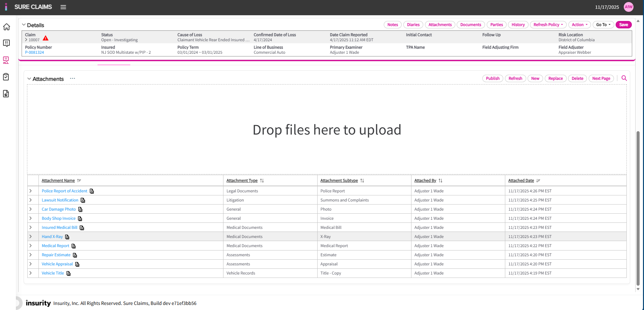This screenshot has width=644, height=310.
Task: Open the hamburger menu next to Sure Claims
Action: click(63, 7)
